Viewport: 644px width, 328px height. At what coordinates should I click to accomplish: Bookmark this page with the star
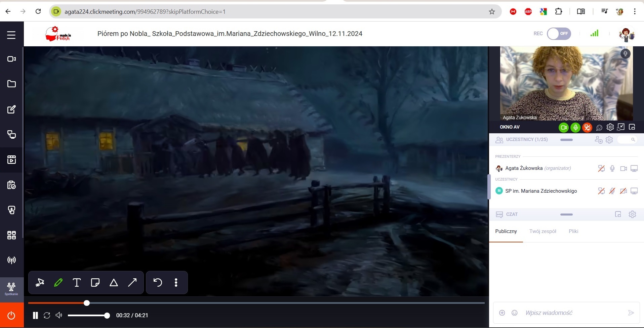point(492,12)
